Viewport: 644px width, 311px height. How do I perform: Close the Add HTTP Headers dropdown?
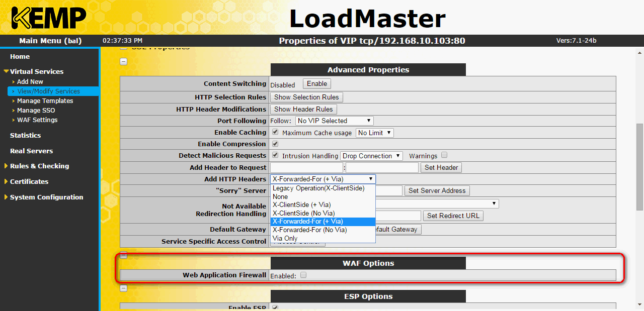(323, 179)
